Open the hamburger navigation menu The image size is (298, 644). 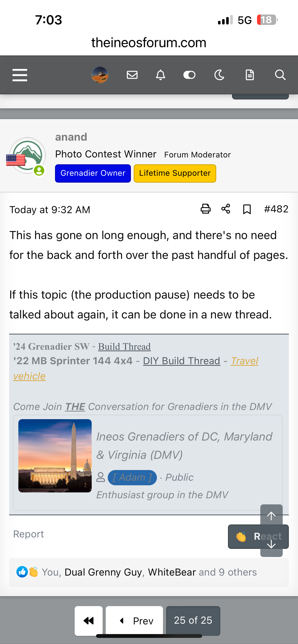coord(20,75)
